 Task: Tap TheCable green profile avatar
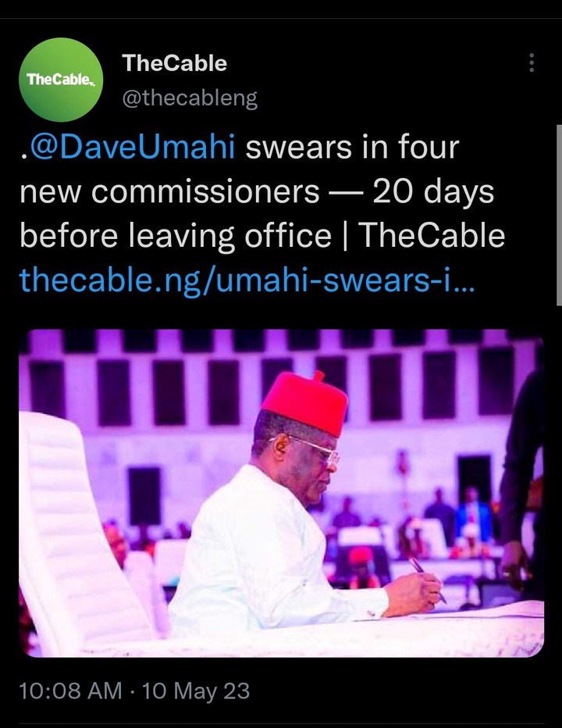tap(61, 80)
